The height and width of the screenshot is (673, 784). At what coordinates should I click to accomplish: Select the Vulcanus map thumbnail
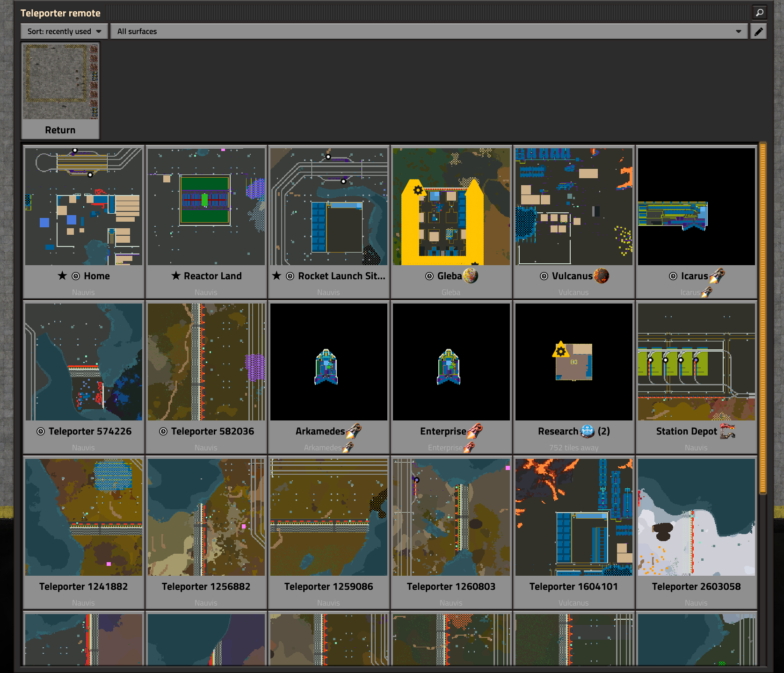574,207
